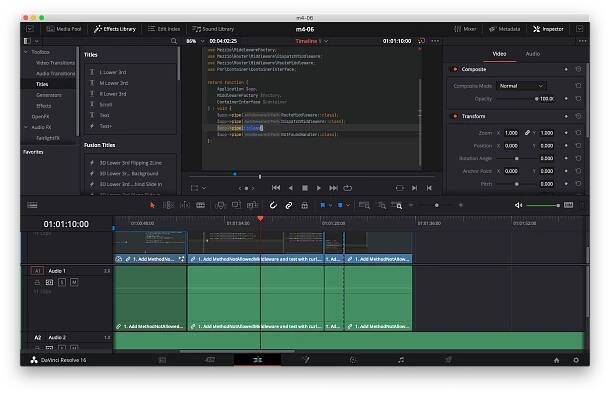Open the Composite Mode Normal dropdown
The image size is (610, 394).
click(521, 86)
